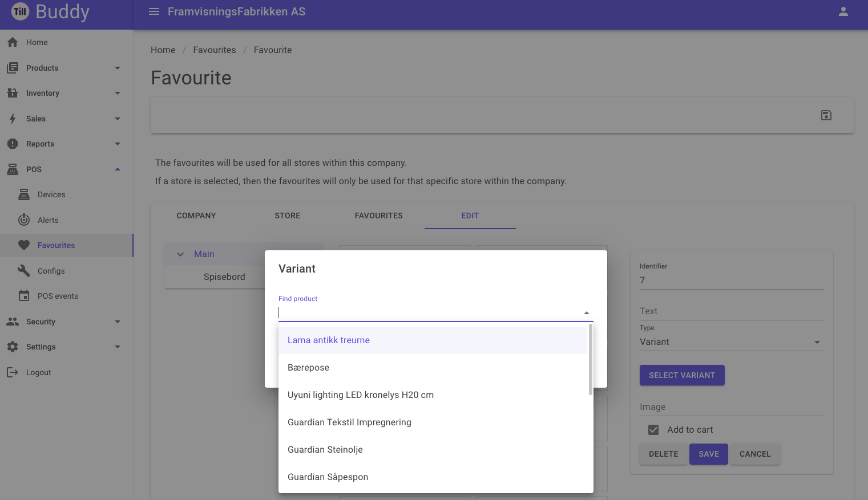The width and height of the screenshot is (868, 500).
Task: Click the Logout icon
Action: click(x=13, y=372)
